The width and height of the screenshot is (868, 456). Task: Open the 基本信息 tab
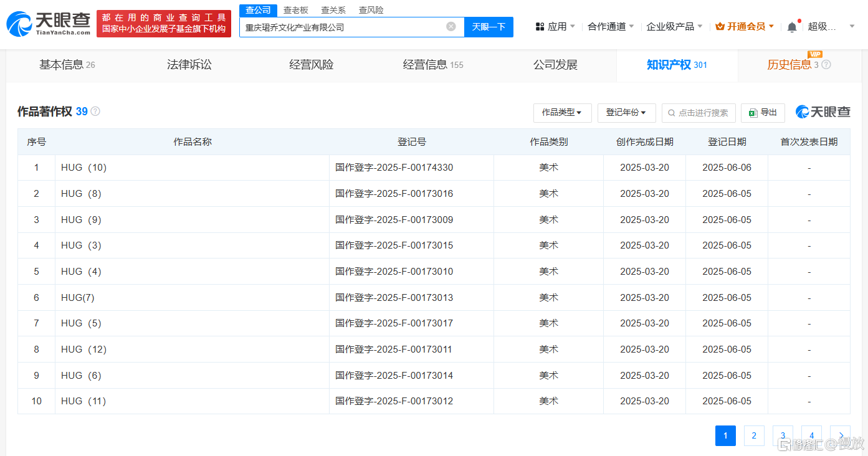pos(67,65)
